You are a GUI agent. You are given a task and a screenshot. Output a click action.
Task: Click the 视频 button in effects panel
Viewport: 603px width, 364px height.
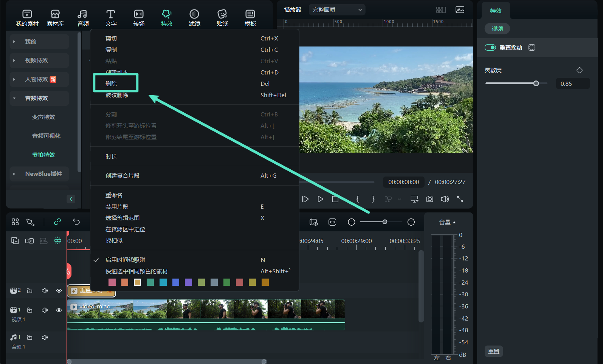coord(497,29)
